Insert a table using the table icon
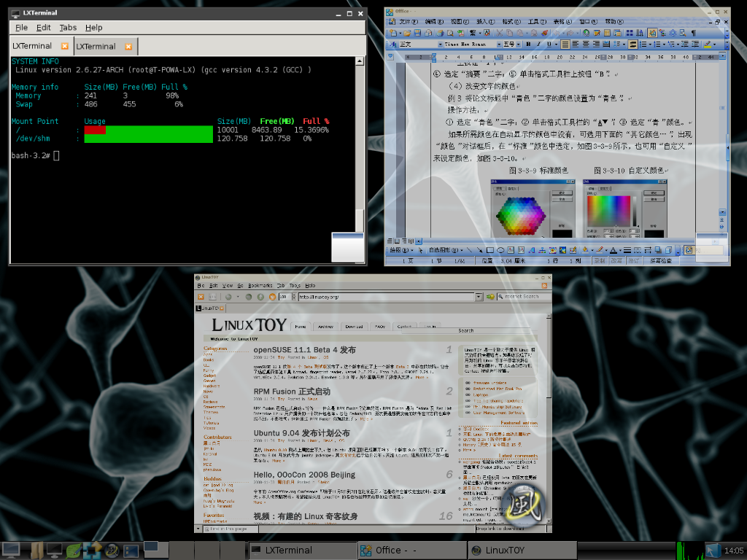 [x=607, y=33]
